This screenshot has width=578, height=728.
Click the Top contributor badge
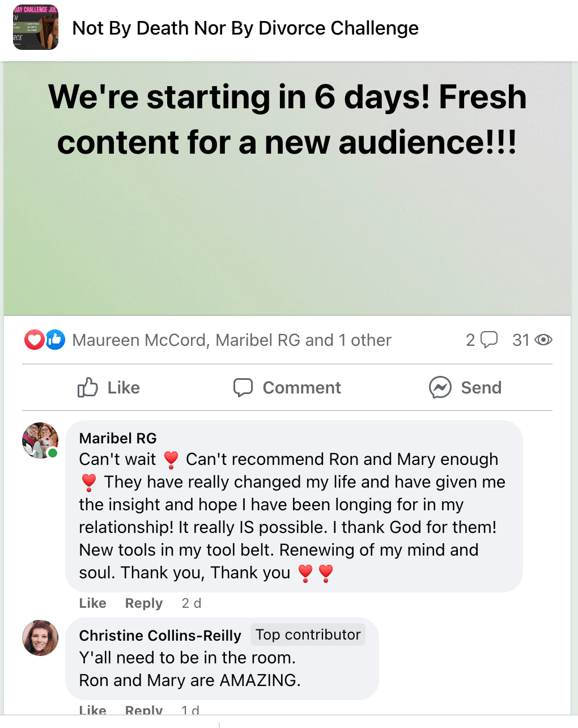[x=308, y=634]
